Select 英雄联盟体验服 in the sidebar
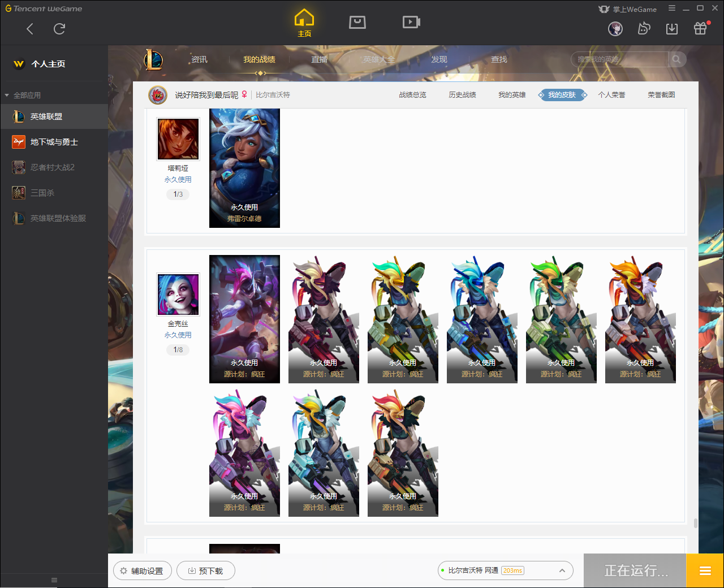724x588 pixels. pyautogui.click(x=54, y=218)
